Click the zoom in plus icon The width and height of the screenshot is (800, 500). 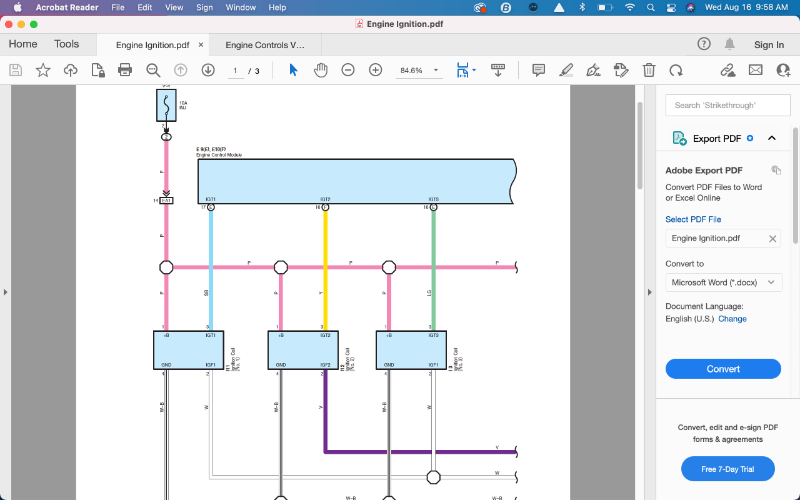point(375,70)
